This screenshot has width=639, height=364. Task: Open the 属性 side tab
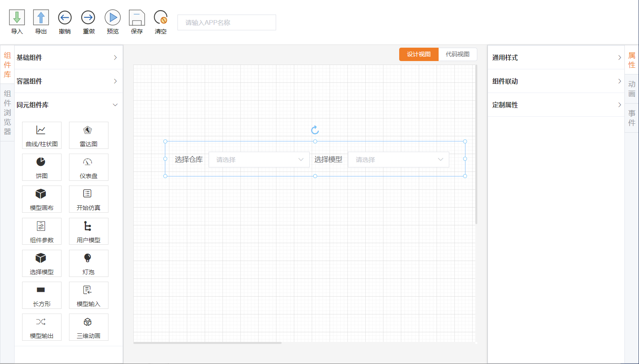(632, 60)
